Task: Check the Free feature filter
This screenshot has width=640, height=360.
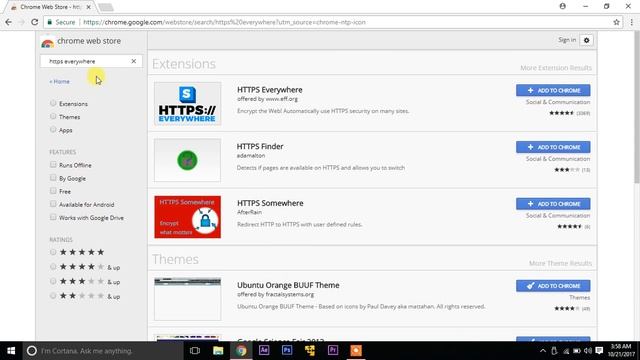Action: (x=53, y=191)
